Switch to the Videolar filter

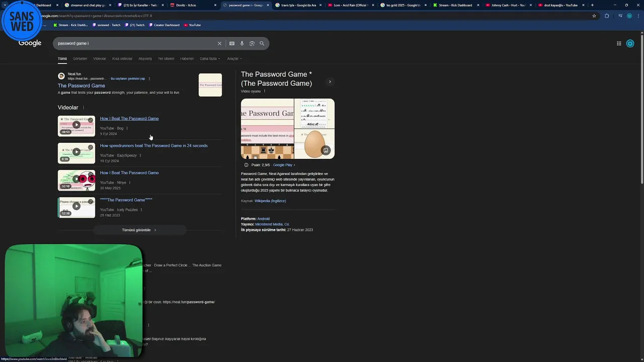[x=100, y=59]
